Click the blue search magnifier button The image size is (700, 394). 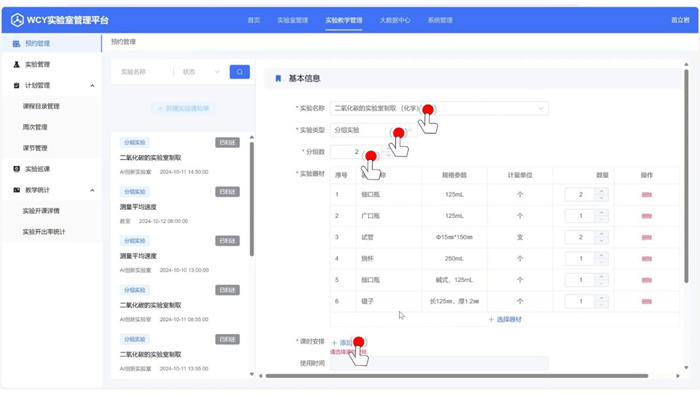click(240, 72)
